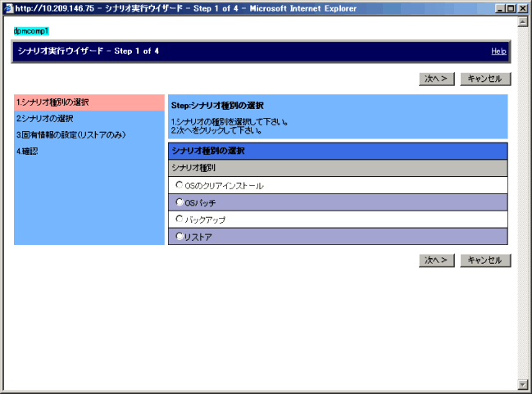Click the bottom キャンセル button
Viewport: 532px width, 394px height.
click(485, 260)
